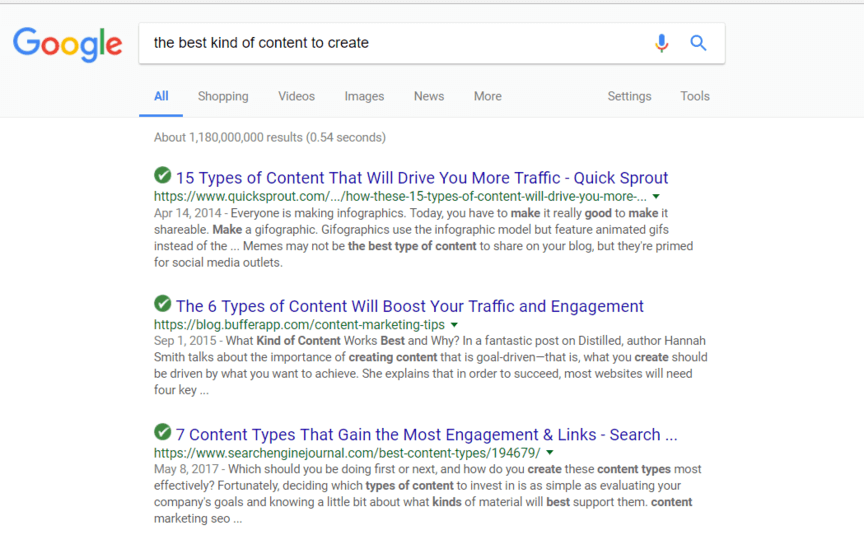Expand dropdown arrow next to blog.bufferapp.com URL
This screenshot has width=864, height=544.
pos(454,325)
